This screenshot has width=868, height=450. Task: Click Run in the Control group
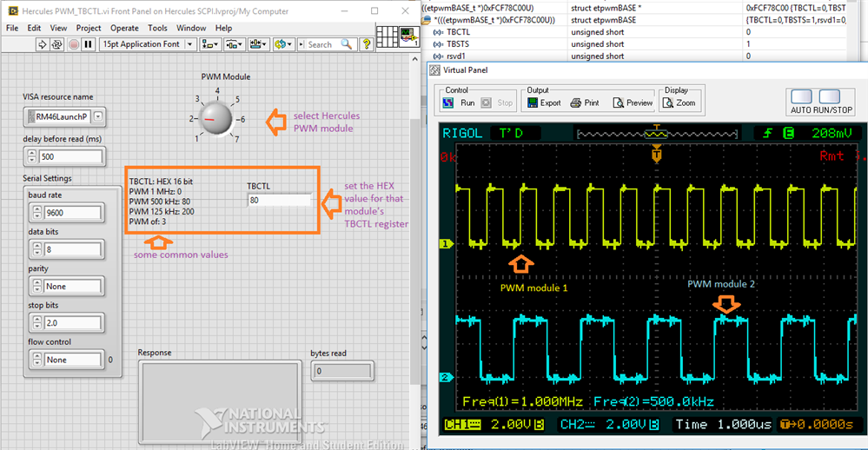point(460,103)
